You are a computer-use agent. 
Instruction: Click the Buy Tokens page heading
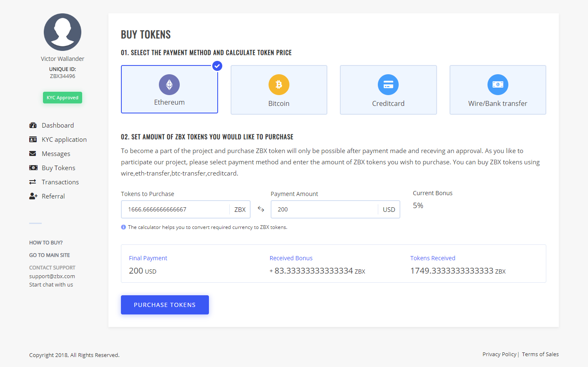tap(146, 34)
